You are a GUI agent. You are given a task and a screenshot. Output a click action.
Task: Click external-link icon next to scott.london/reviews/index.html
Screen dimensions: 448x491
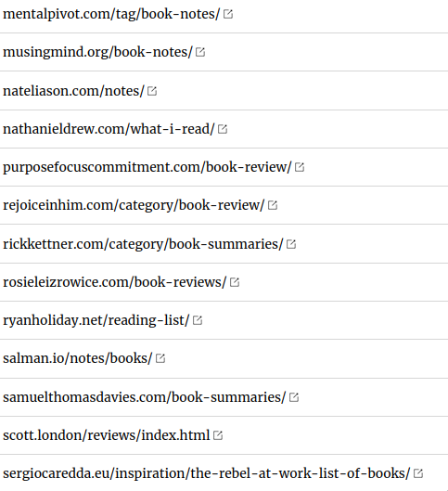click(218, 435)
